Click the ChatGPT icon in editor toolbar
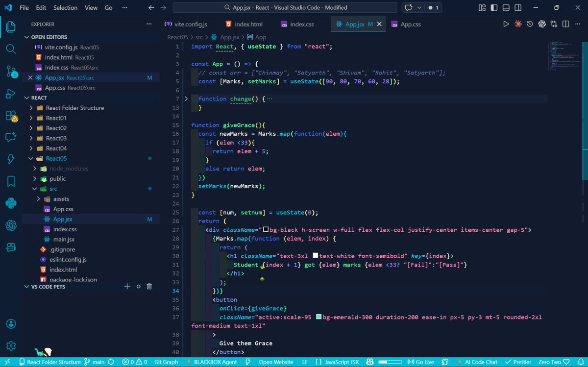Image resolution: width=588 pixels, height=367 pixels. [x=542, y=24]
